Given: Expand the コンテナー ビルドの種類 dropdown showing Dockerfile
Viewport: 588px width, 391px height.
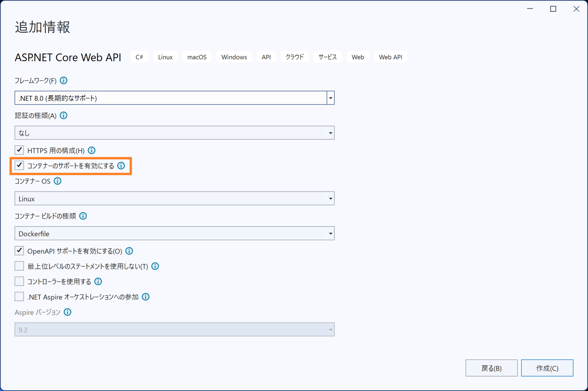Looking at the screenshot, I should point(175,233).
